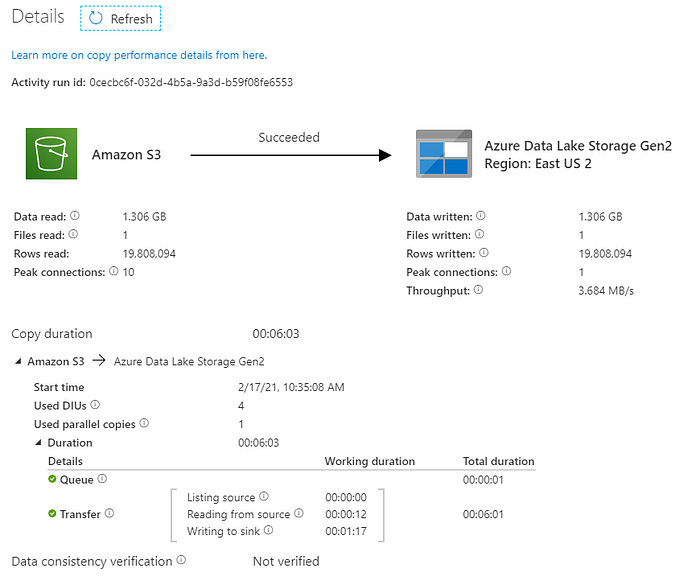679x581 pixels.
Task: Click the Total duration column header
Action: pos(498,461)
